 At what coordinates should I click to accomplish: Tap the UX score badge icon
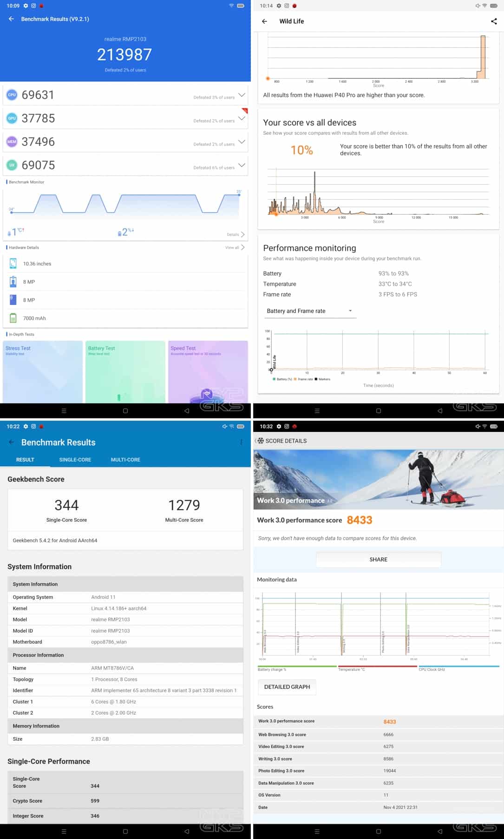(12, 165)
